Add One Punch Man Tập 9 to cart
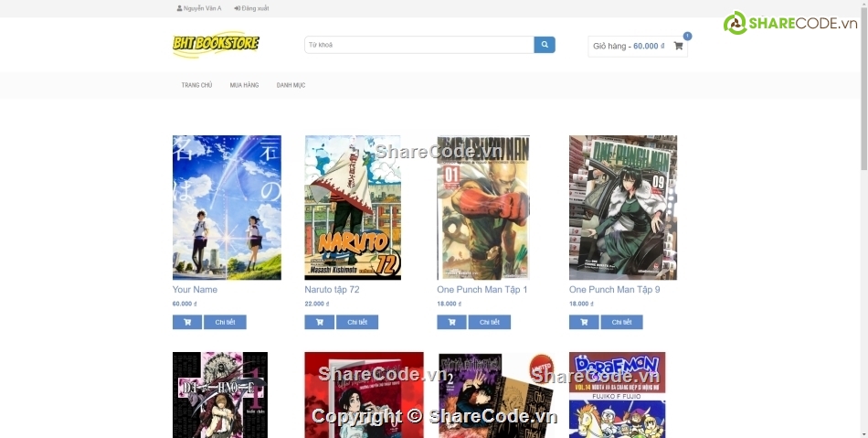 [x=584, y=322]
